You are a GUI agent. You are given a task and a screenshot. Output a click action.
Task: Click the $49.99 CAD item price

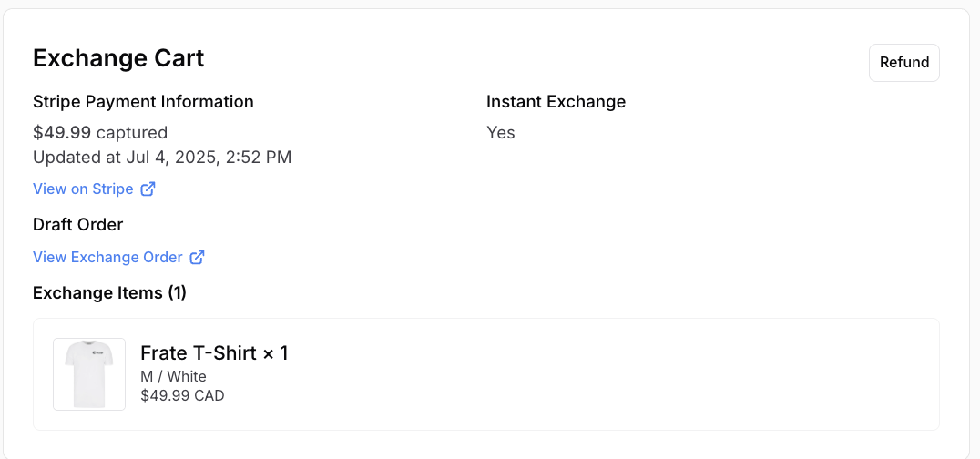click(x=182, y=396)
